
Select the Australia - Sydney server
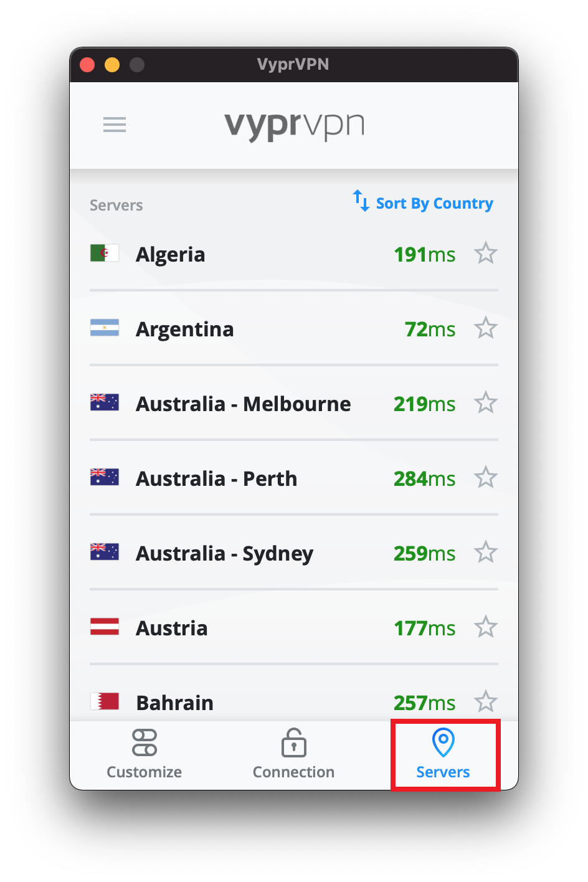click(x=224, y=552)
